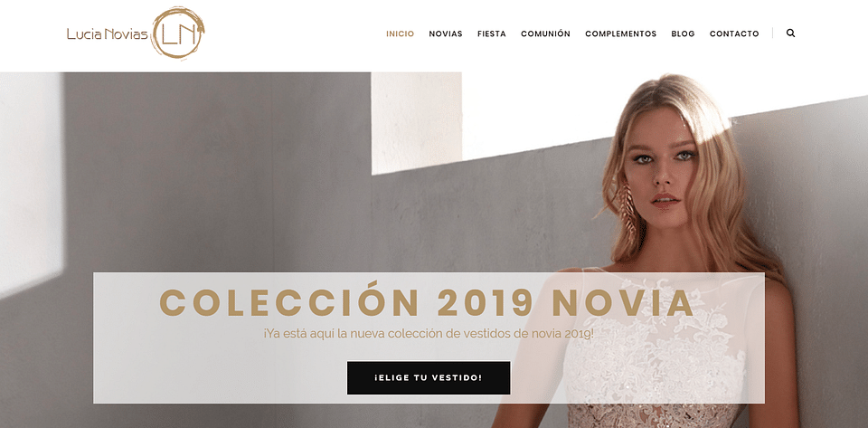The image size is (868, 428).
Task: Open the NOVIAS menu item
Action: tap(446, 33)
